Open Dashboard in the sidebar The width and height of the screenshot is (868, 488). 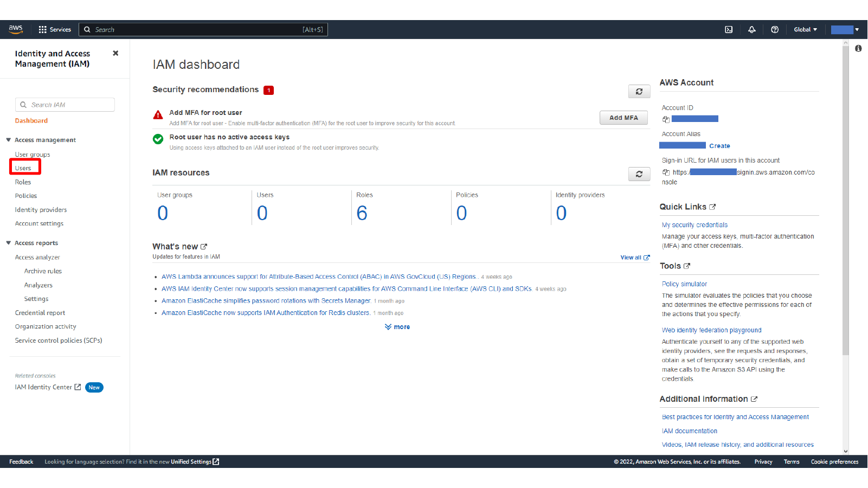point(31,121)
